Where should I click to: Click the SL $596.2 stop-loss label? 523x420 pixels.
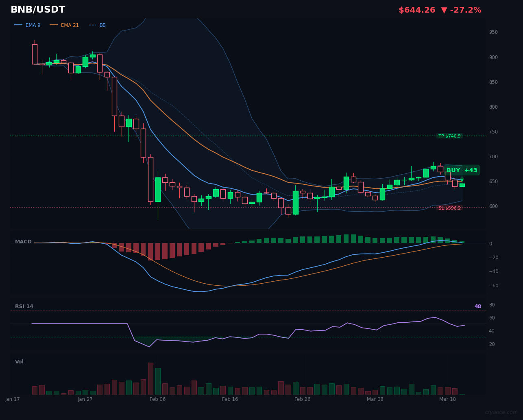pyautogui.click(x=449, y=208)
